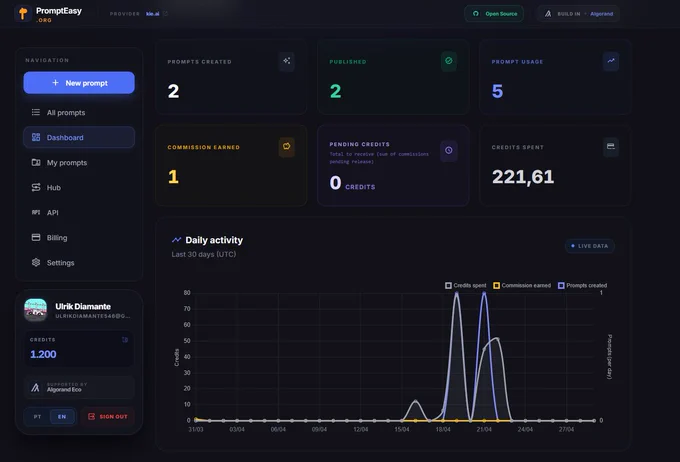Open All prompts page
This screenshot has width=680, height=462.
pos(79,112)
